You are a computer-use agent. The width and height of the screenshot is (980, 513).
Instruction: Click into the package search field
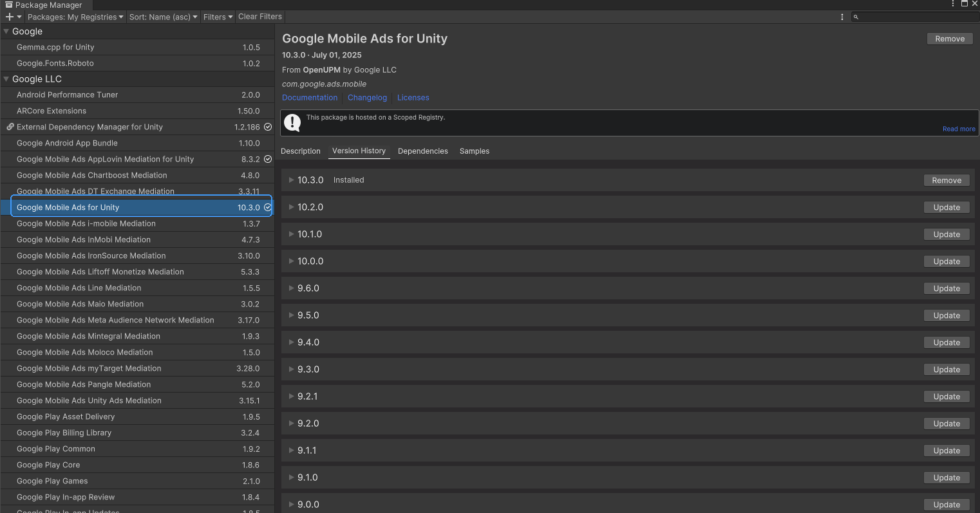[x=914, y=17]
